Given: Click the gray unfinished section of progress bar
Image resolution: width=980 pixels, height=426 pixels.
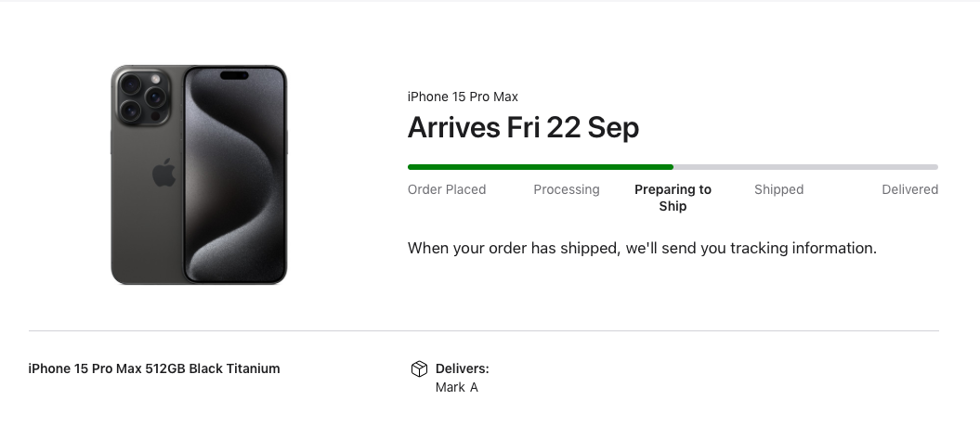Looking at the screenshot, I should (804, 167).
